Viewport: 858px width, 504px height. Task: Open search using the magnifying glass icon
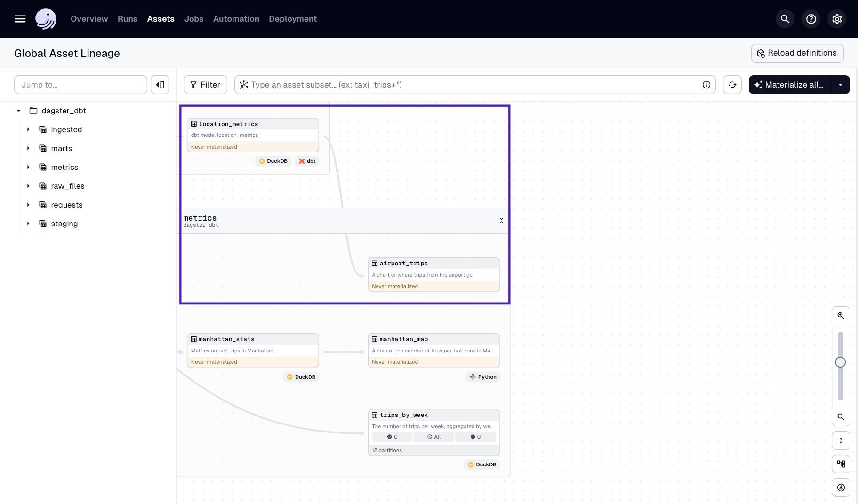pos(785,19)
